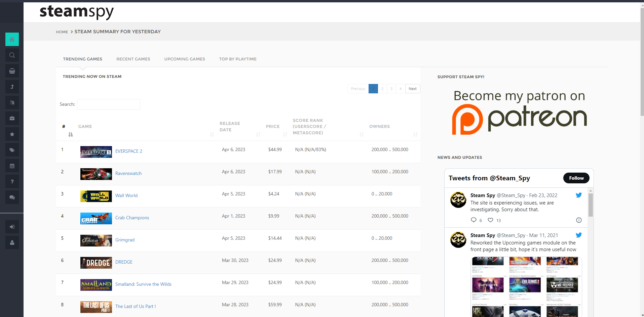The height and width of the screenshot is (317, 644).
Task: Open the chat bubbles sidebar icon
Action: [12, 197]
